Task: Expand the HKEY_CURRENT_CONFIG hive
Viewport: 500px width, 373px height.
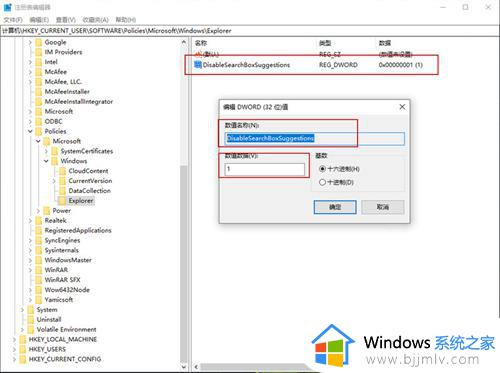Action: [14, 359]
